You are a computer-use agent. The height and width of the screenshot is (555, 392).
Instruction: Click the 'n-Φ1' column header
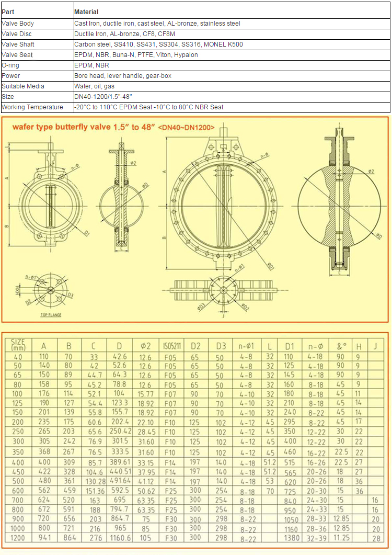pyautogui.click(x=246, y=346)
